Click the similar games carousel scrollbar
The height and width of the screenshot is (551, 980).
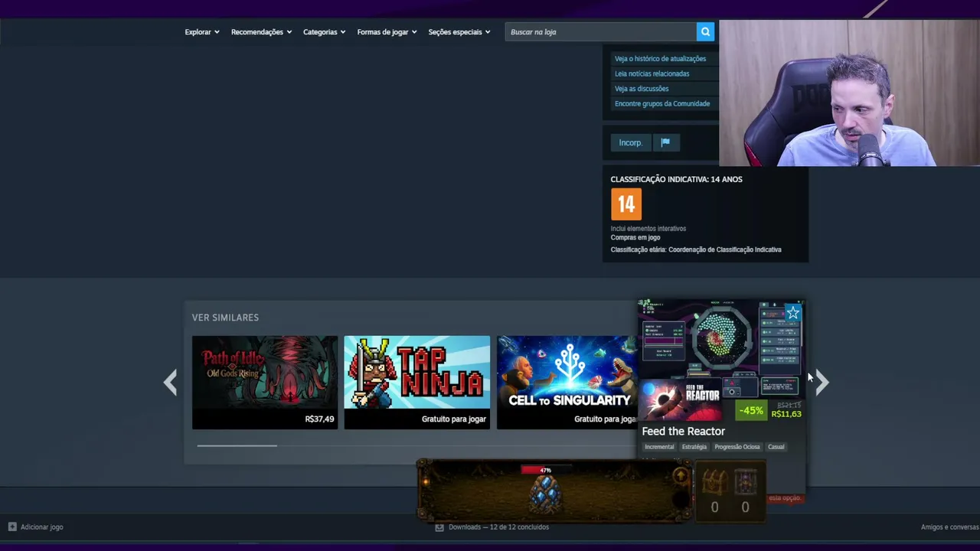[237, 445]
